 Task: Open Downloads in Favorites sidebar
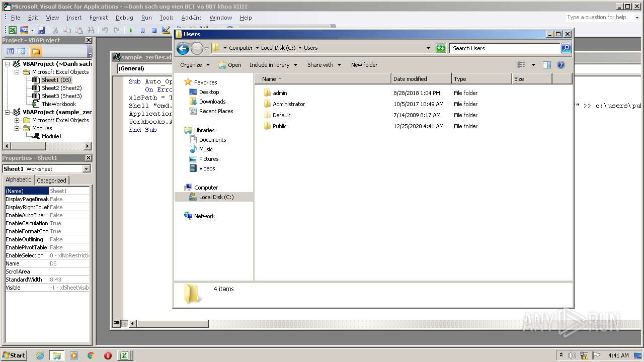(x=212, y=102)
